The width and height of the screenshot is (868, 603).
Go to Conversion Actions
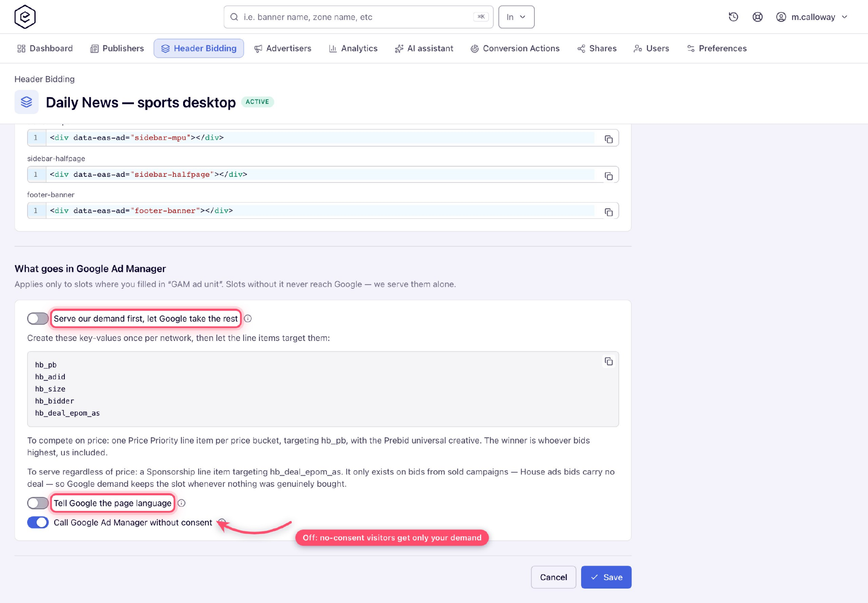point(515,48)
